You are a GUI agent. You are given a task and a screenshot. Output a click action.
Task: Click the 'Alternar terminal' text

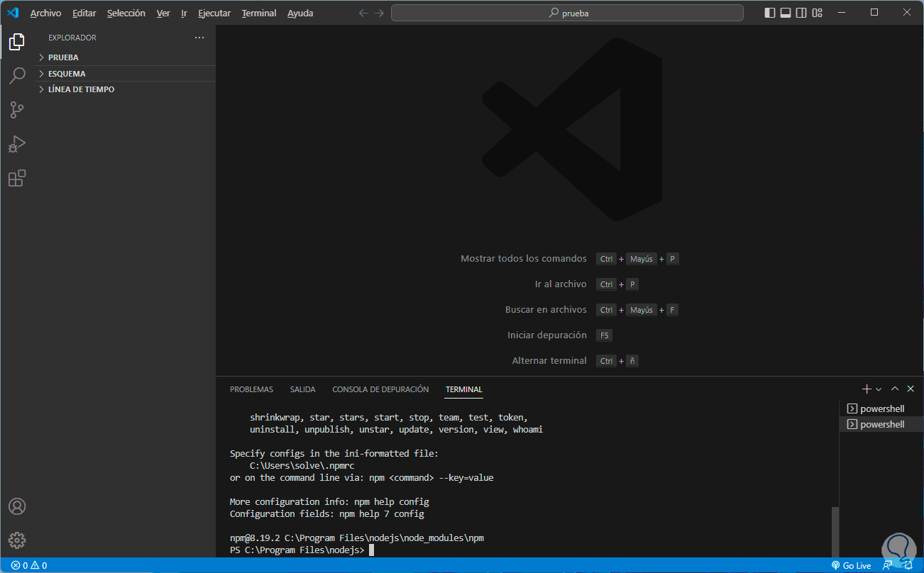coord(549,361)
